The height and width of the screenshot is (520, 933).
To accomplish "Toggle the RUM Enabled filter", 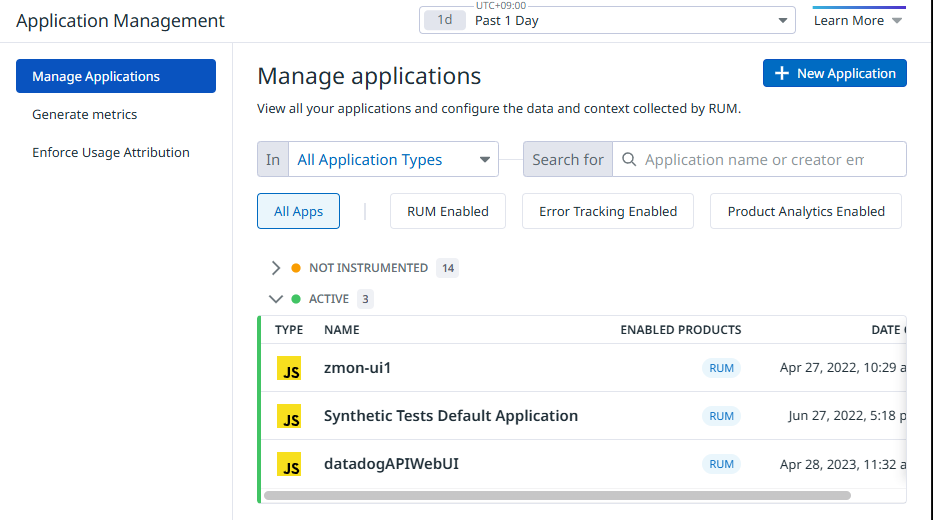I will point(448,211).
